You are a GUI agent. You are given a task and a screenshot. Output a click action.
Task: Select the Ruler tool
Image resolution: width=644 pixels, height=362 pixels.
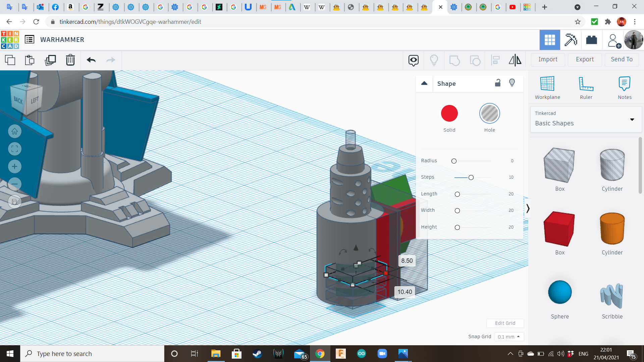tap(586, 88)
